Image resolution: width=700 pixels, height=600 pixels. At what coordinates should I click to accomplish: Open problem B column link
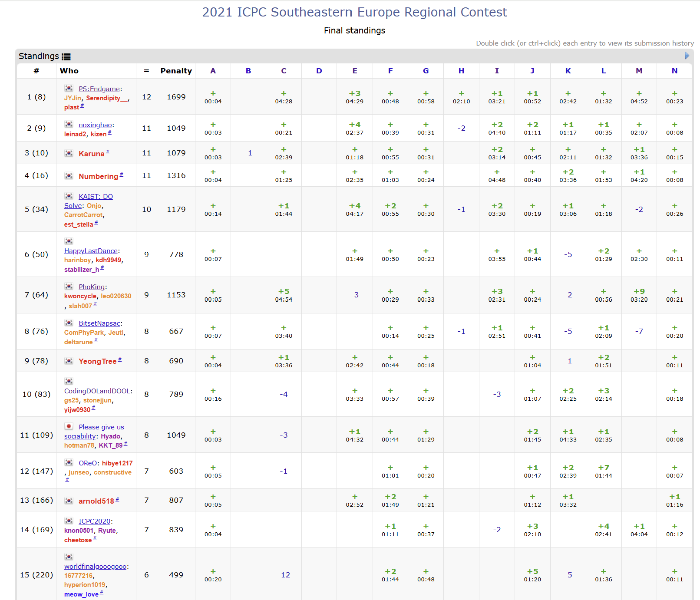(248, 71)
